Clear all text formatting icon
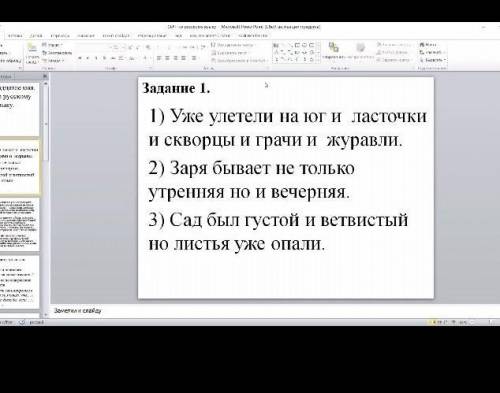 148,47
